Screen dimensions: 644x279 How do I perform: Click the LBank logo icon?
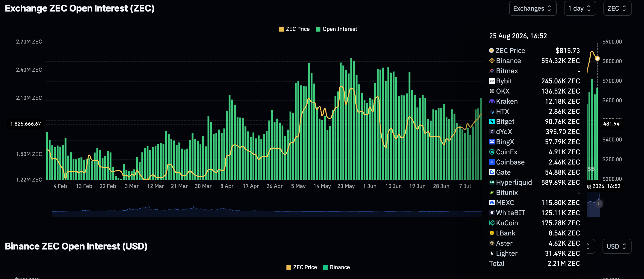pyautogui.click(x=491, y=233)
